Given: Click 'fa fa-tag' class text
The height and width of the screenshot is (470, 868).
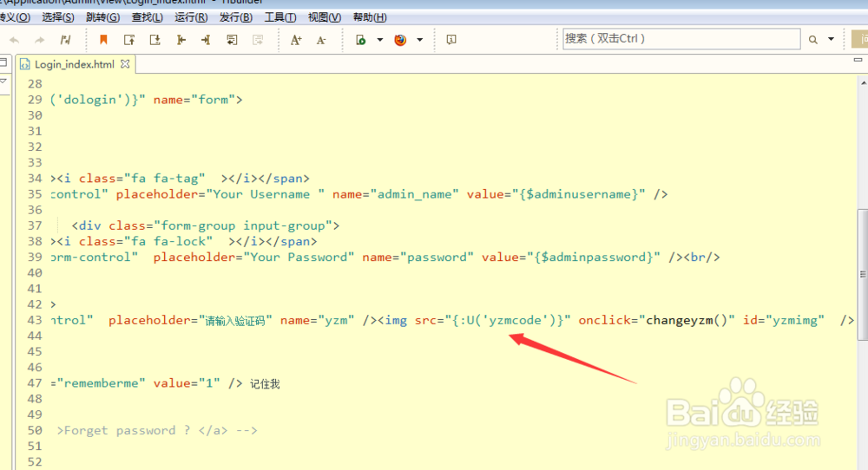Looking at the screenshot, I should tap(164, 178).
